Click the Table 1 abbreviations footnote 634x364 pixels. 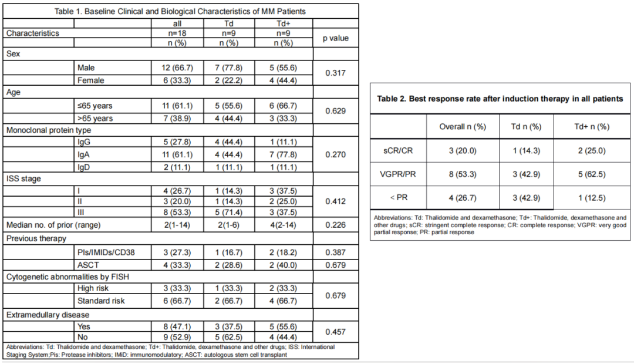pos(170,350)
